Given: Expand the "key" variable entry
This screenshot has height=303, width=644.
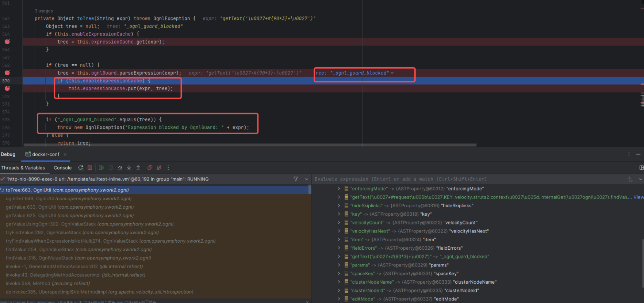Looking at the screenshot, I should [x=339, y=214].
